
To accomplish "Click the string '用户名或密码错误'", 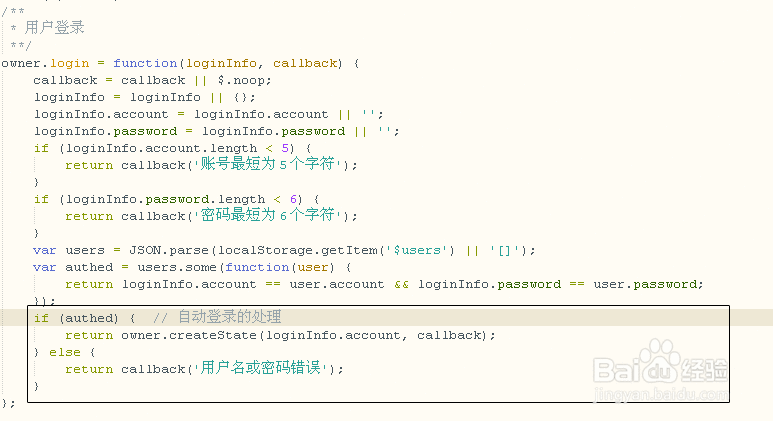I will click(x=261, y=368).
